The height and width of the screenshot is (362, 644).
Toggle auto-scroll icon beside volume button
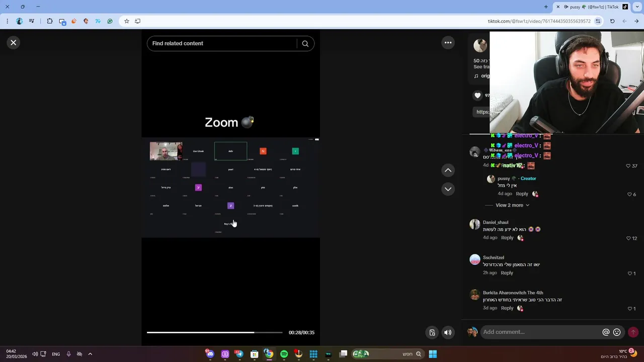point(432,332)
